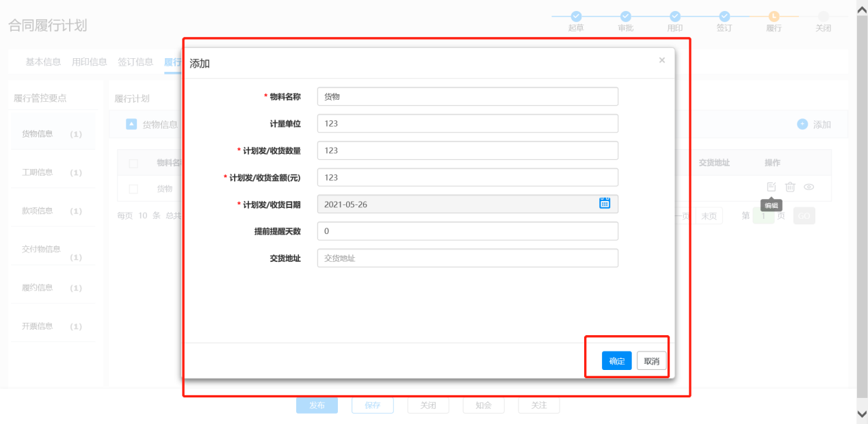This screenshot has width=868, height=424.
Task: Close the 添加 dialog with the X
Action: pos(661,60)
